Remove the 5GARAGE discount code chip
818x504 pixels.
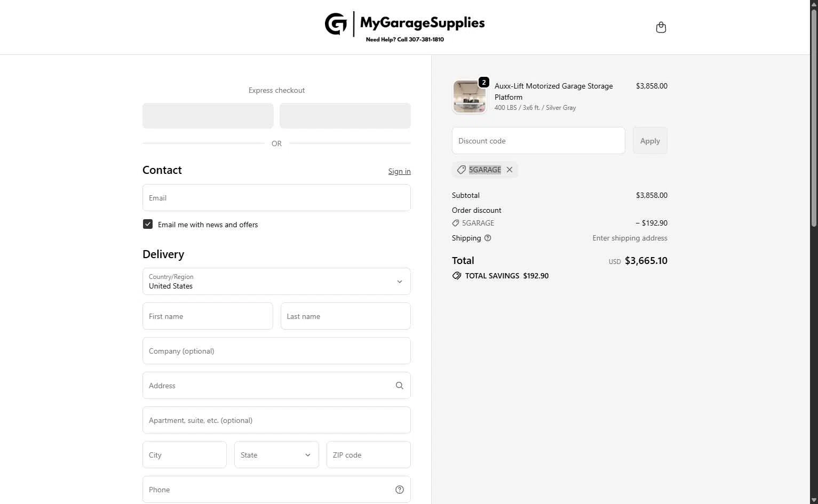[x=510, y=170]
